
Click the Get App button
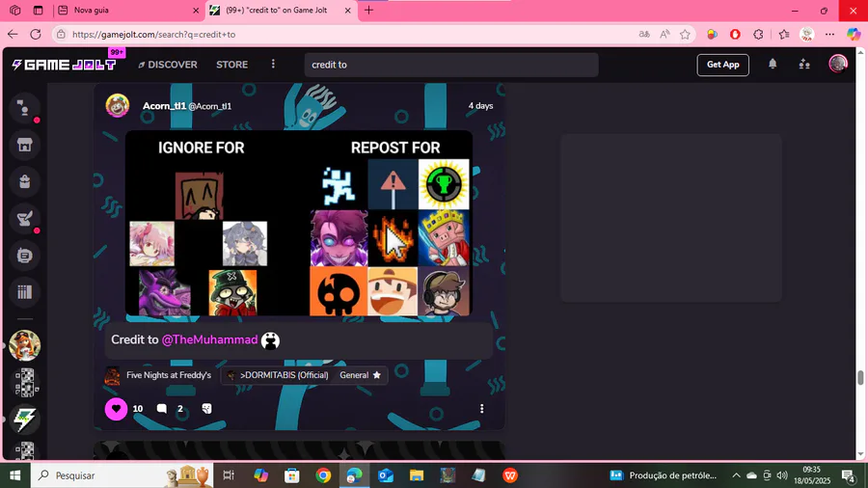click(722, 65)
